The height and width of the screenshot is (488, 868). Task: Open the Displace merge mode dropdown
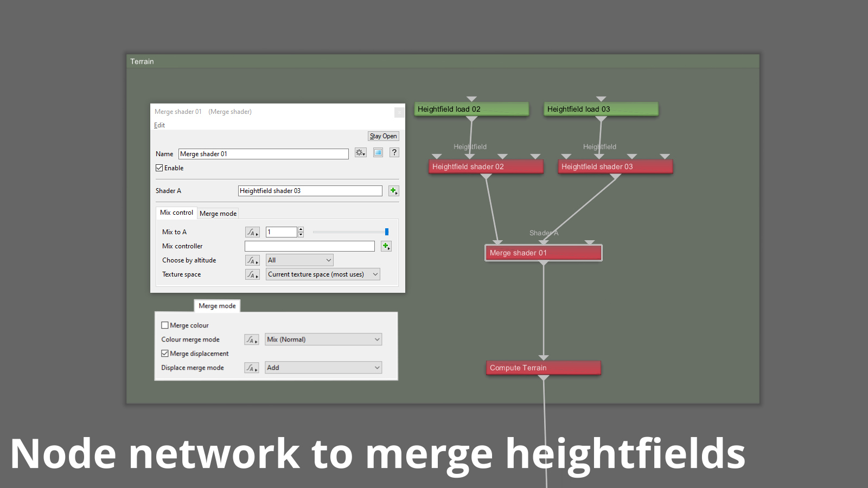tap(323, 368)
